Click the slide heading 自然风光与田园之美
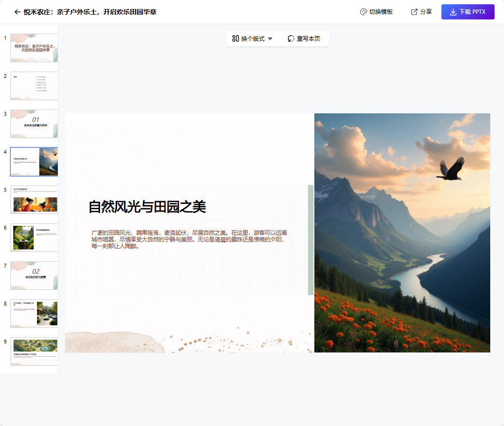 (147, 207)
